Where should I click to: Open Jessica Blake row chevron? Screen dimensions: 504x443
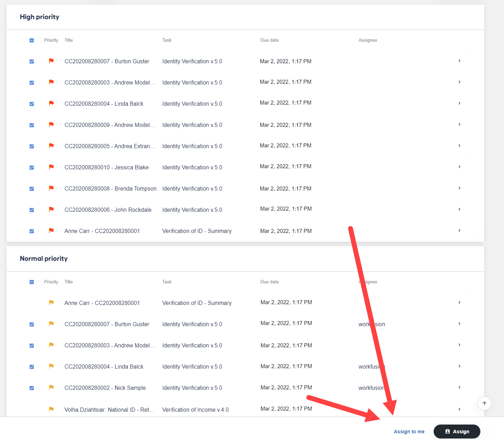click(459, 167)
